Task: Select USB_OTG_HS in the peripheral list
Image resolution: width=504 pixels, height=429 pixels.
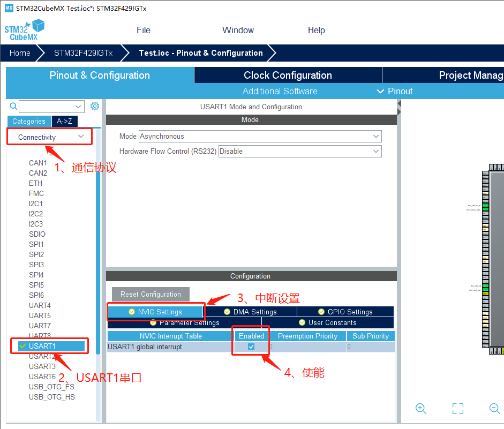Action: point(52,397)
